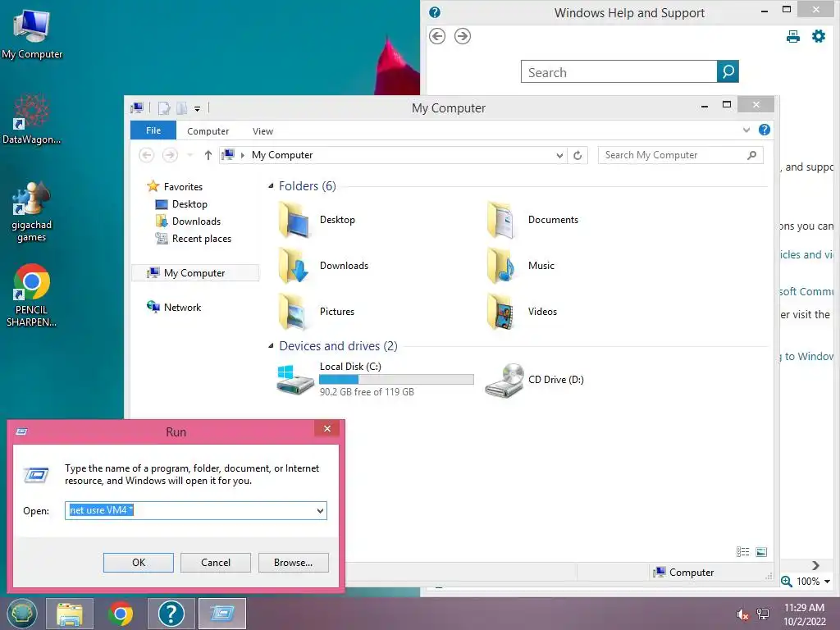
Task: Click the breadcrumb arrow before My Computer
Action: coord(243,155)
